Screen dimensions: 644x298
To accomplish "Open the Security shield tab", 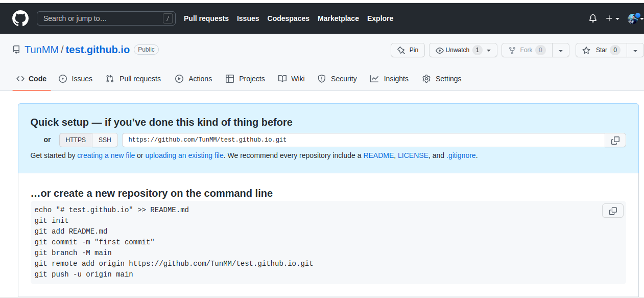I will 337,79.
